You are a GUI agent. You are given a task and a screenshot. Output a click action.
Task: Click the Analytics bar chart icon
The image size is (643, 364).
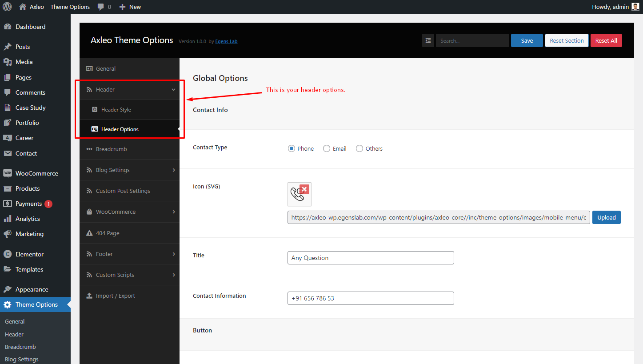click(x=7, y=219)
